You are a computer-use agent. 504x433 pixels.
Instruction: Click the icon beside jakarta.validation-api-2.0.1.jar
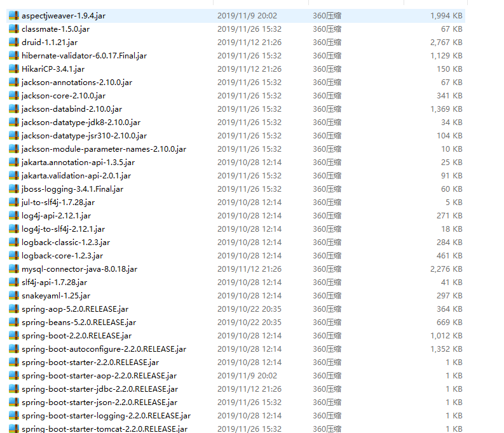pos(14,176)
